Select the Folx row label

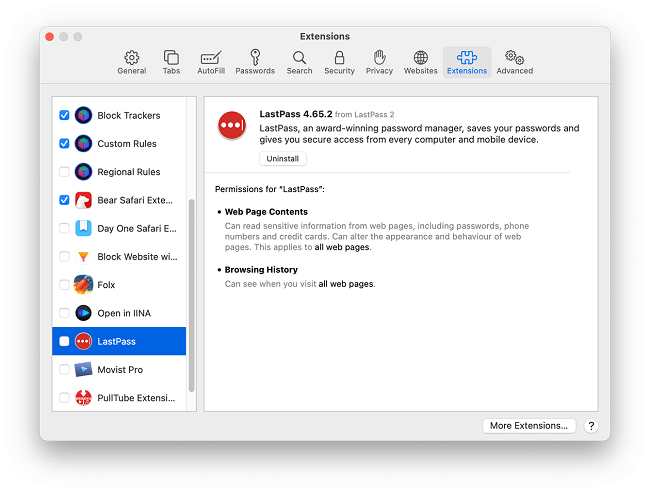coord(106,285)
